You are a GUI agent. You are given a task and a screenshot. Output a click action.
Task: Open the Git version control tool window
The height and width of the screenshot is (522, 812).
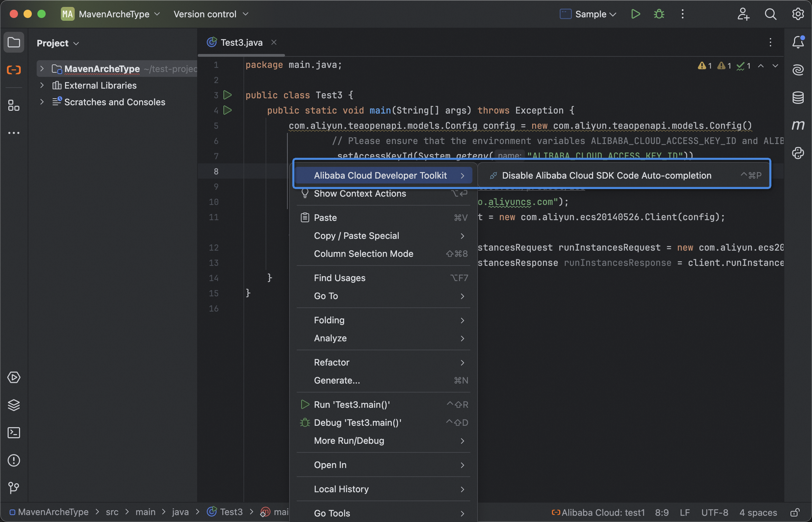pyautogui.click(x=14, y=488)
